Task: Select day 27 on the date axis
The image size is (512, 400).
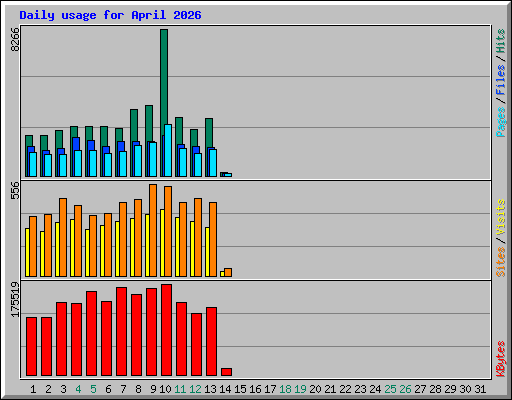Action: (420, 389)
